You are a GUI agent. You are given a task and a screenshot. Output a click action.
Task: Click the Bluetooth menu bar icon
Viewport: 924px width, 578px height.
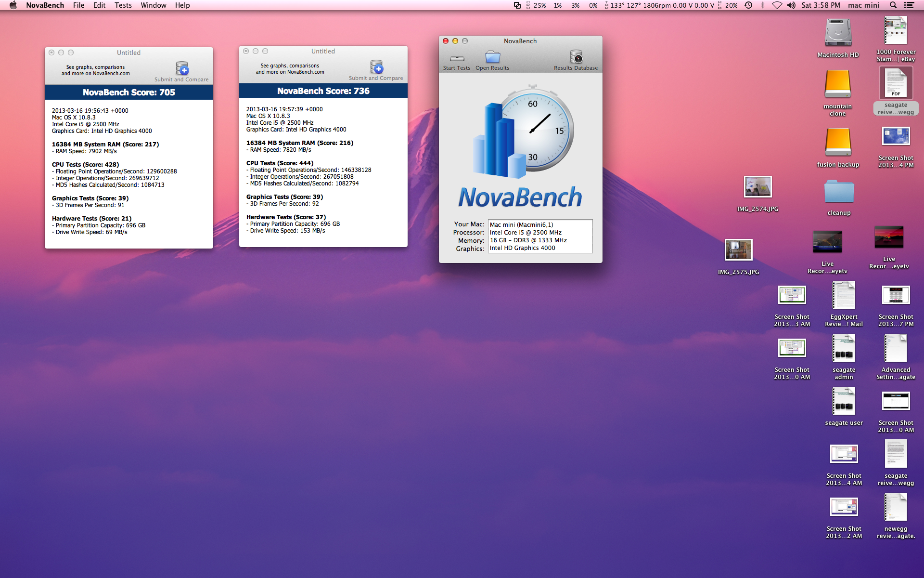pos(762,5)
